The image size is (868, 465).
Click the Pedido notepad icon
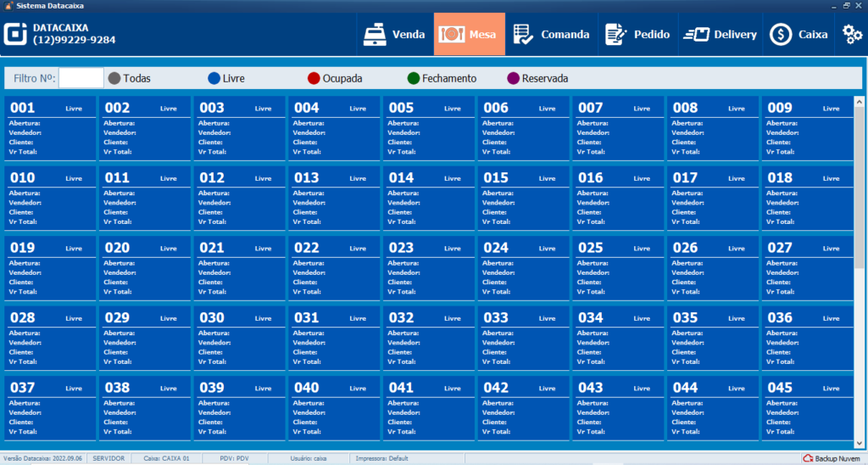click(615, 35)
